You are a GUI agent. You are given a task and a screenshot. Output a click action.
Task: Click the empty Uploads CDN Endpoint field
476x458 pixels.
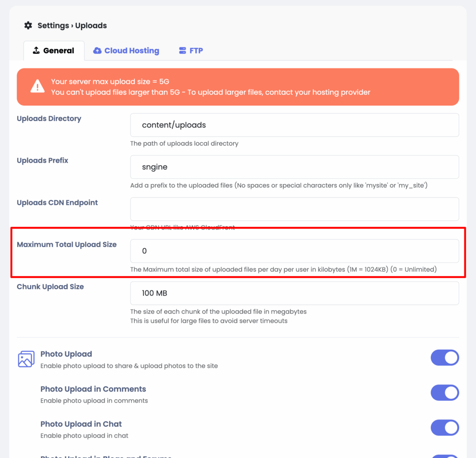294,209
